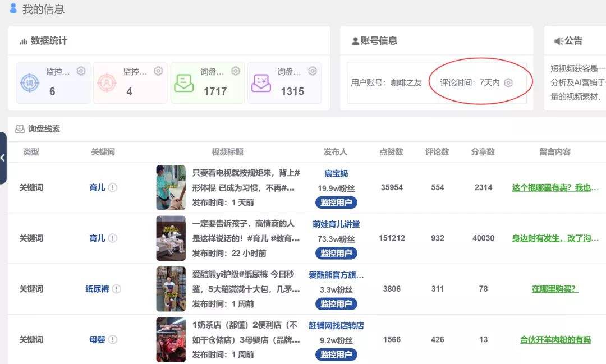Image resolution: width=606 pixels, height=364 pixels.
Task: Click the info icon beside 育儿 in 萌娃育儿讲堂 row
Action: (112, 238)
